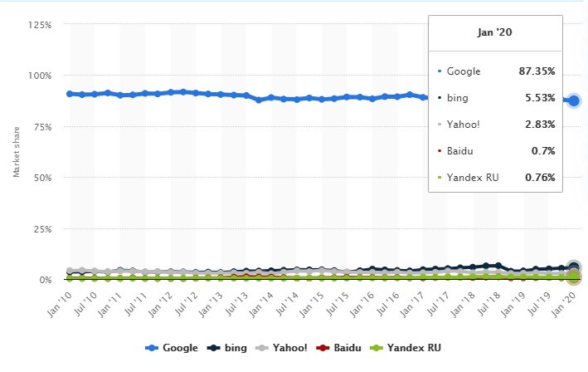Select first Google data point at Jan '10
The image size is (588, 372).
pyautogui.click(x=70, y=94)
